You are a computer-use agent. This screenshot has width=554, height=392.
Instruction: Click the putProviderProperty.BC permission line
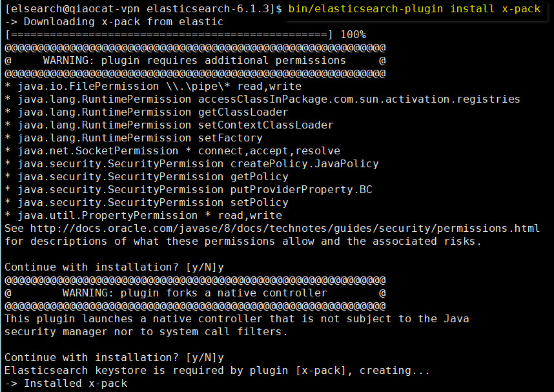188,190
